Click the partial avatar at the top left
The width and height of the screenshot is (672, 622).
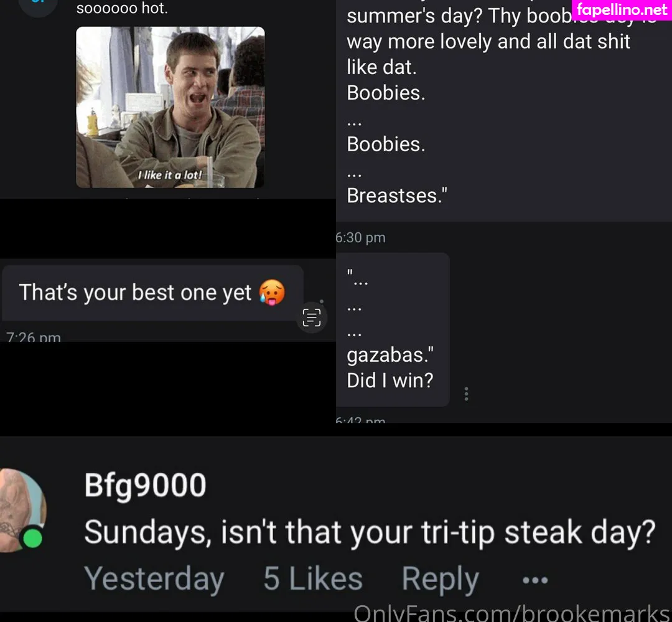tap(39, 6)
